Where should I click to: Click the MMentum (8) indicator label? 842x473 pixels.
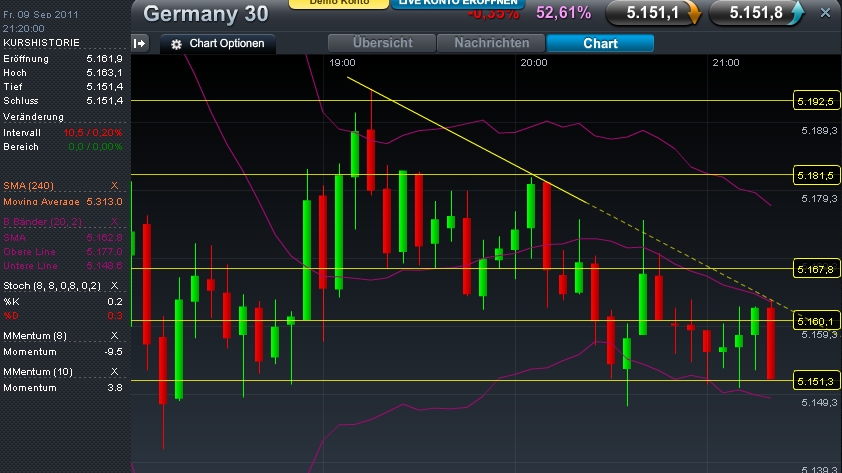point(35,336)
